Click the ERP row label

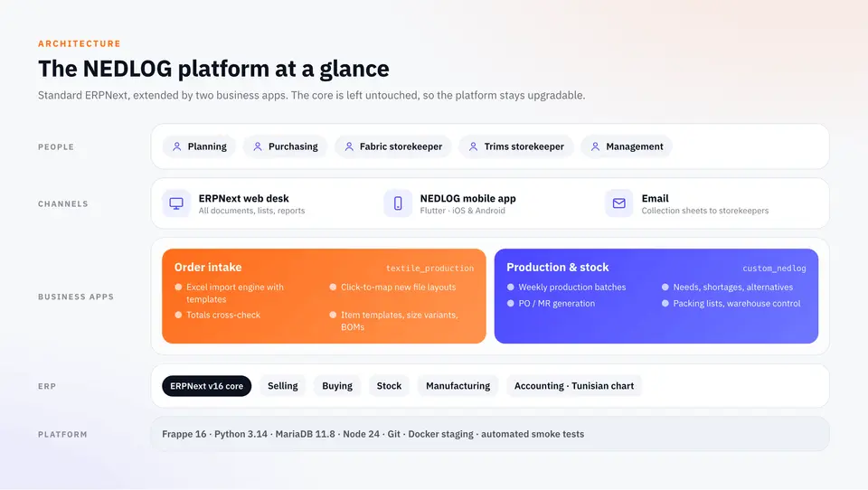pos(47,386)
